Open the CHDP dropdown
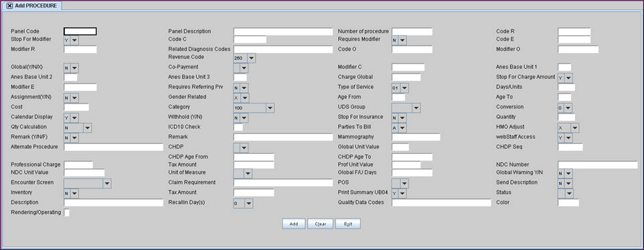The height and width of the screenshot is (250, 644). point(244,148)
